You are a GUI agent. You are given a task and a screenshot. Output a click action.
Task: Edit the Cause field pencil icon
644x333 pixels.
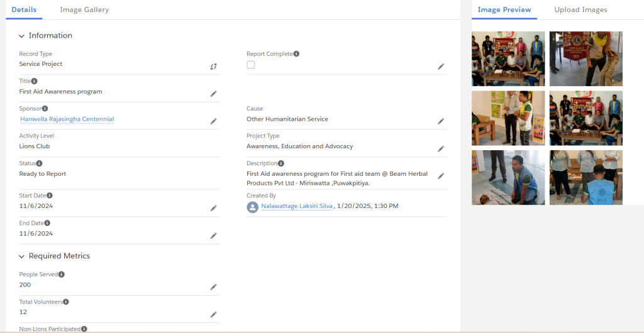pos(441,121)
